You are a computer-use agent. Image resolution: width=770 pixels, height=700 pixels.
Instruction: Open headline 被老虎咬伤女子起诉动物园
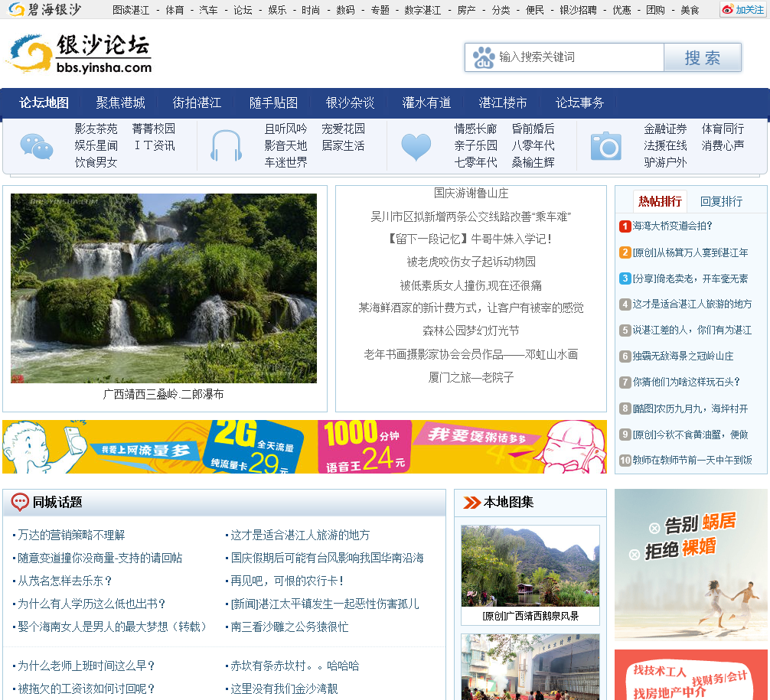tap(471, 262)
